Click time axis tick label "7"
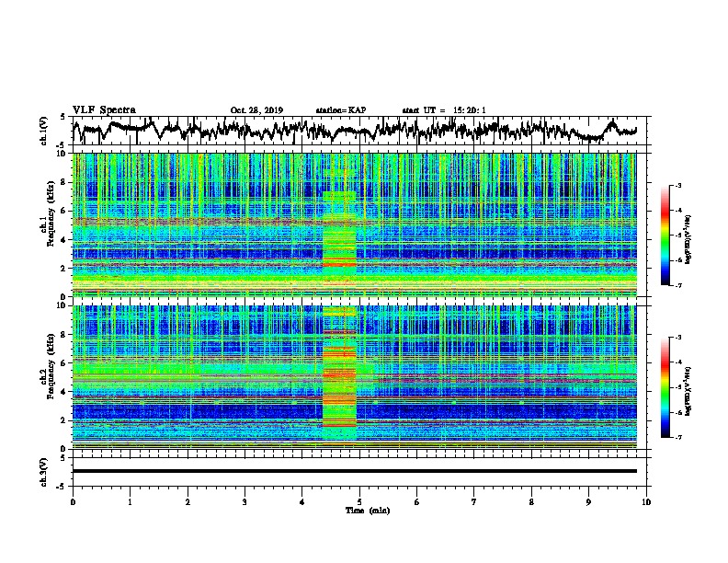This screenshot has height=563, width=728. pos(474,502)
